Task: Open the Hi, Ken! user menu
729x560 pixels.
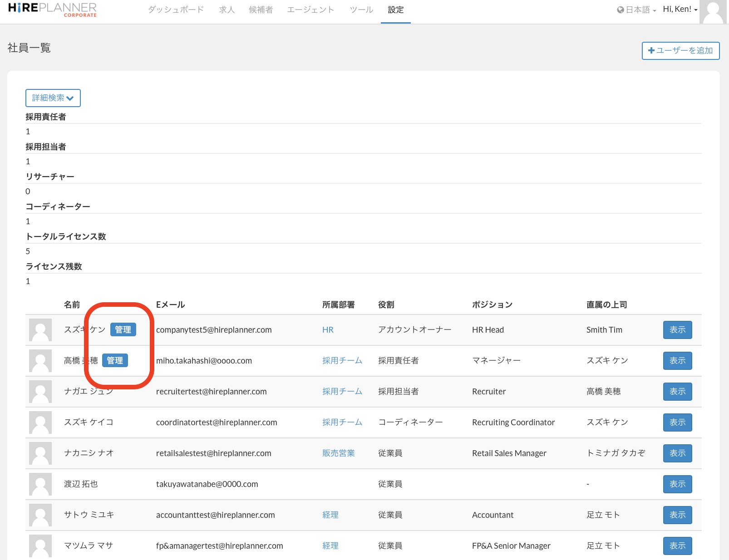Action: 680,10
